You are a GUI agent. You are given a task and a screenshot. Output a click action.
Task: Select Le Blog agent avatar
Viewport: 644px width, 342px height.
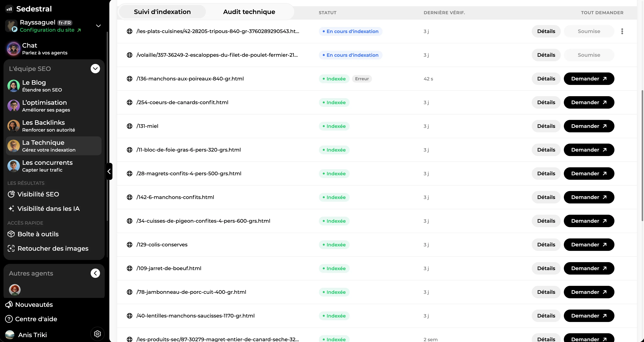13,86
